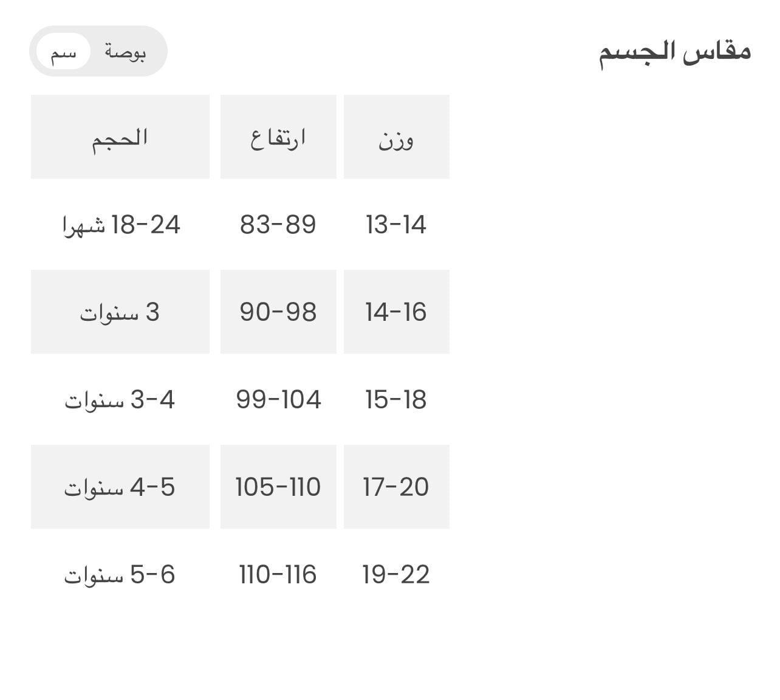
Task: Select the ارتفاع column header
Action: [278, 137]
